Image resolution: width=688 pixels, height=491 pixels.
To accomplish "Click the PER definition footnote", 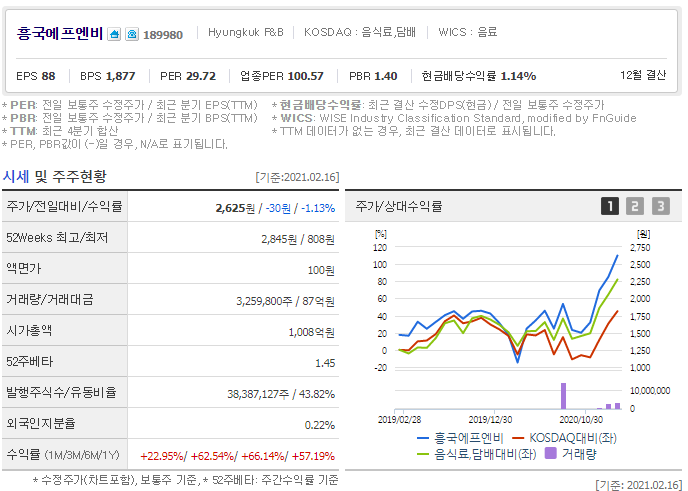I will [130, 105].
